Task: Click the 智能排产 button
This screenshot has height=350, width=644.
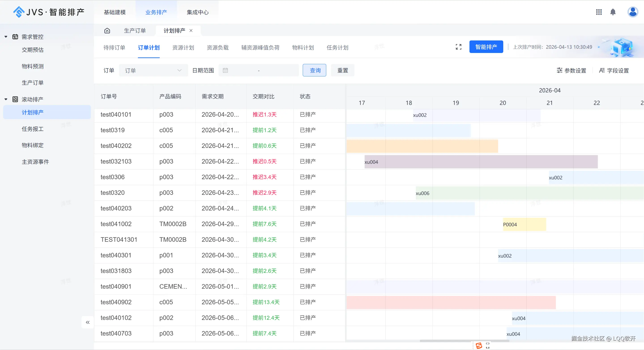Action: pos(486,47)
